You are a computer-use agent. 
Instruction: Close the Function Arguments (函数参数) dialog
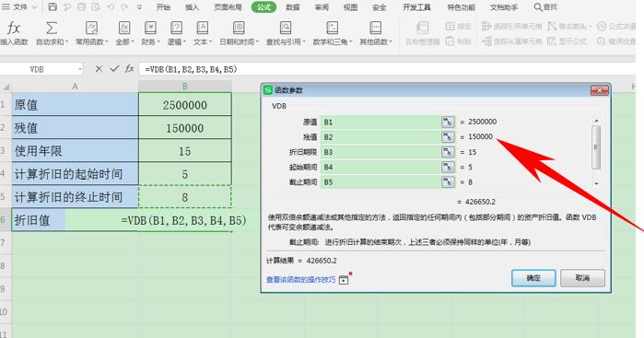(599, 91)
